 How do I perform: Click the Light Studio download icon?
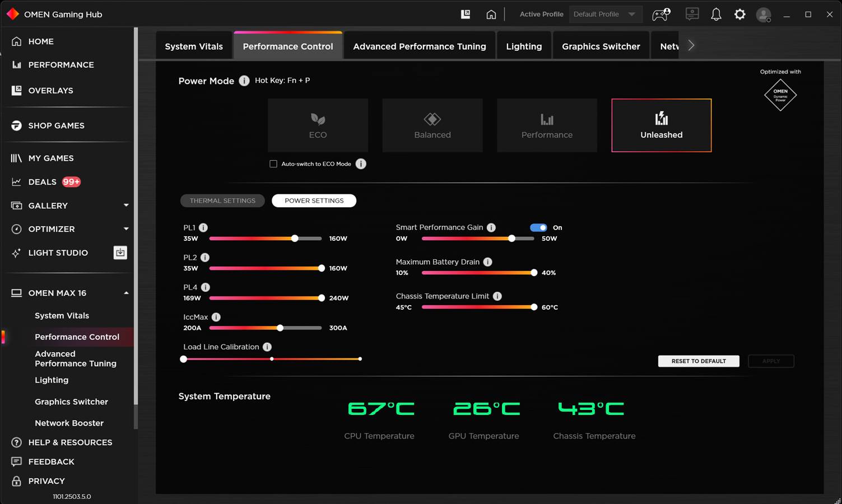click(x=120, y=253)
